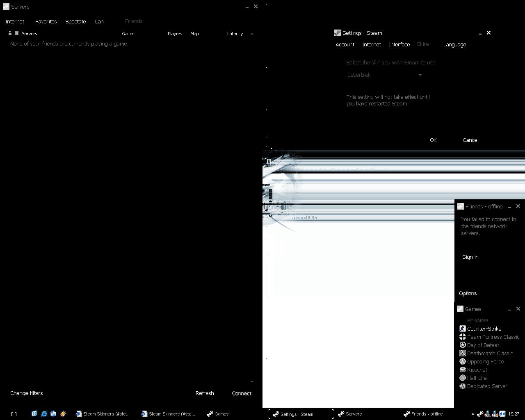Select Half-Life in Games list
This screenshot has height=420, width=525.
477,378
